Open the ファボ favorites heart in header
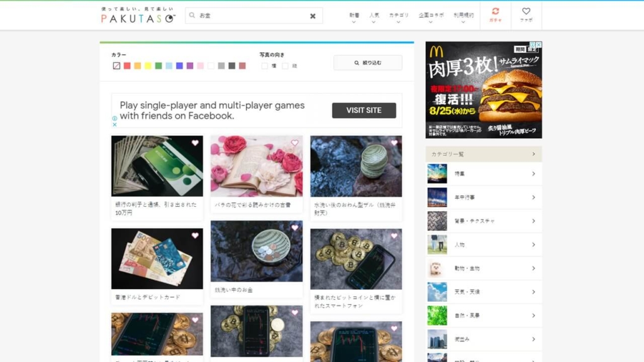This screenshot has width=644, height=362. pos(526,15)
